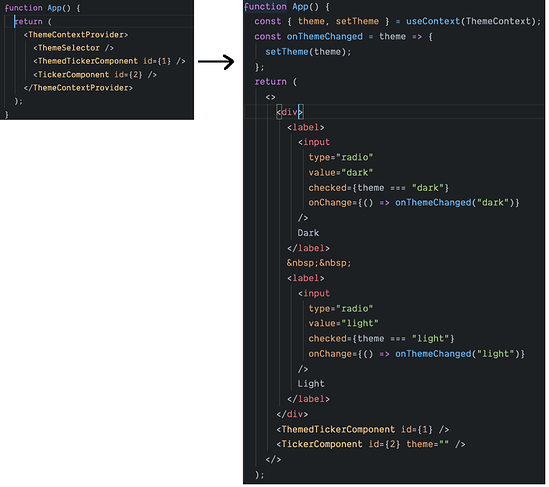
Task: Click the Light label text
Action: [x=311, y=384]
